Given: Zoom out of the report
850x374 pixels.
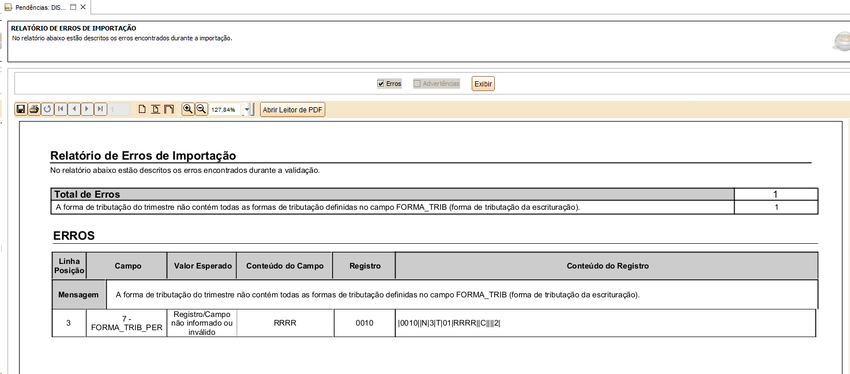Looking at the screenshot, I should click(x=201, y=109).
